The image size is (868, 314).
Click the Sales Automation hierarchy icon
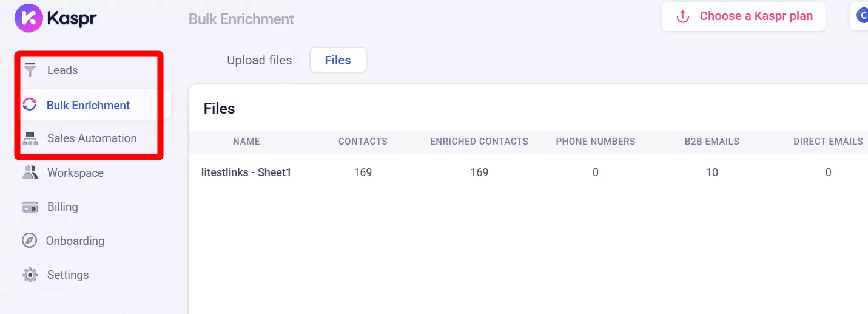point(30,138)
